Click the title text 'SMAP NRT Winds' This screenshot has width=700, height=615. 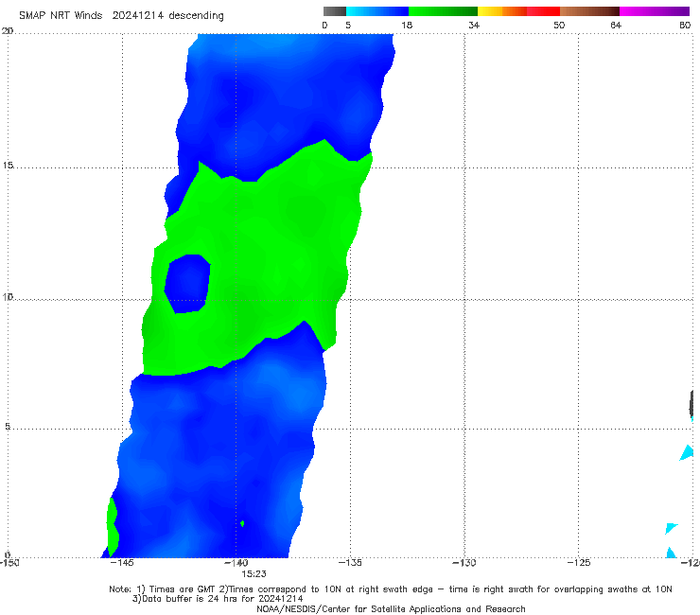pyautogui.click(x=61, y=15)
